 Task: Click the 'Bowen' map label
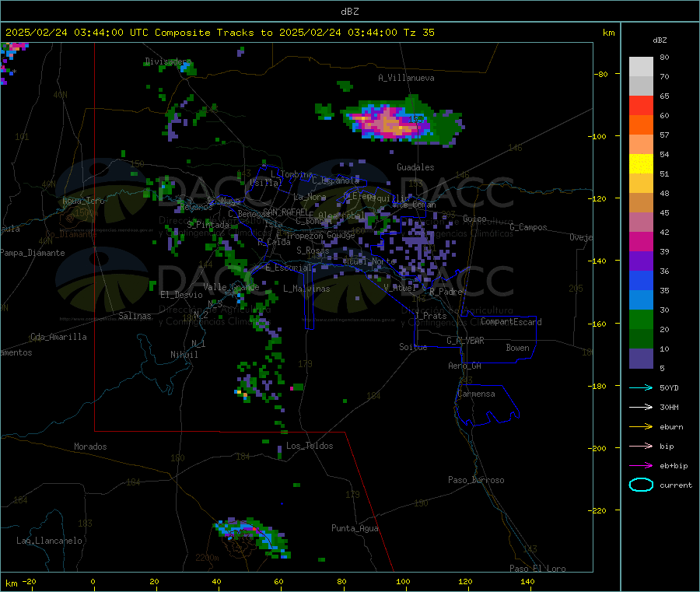517,348
